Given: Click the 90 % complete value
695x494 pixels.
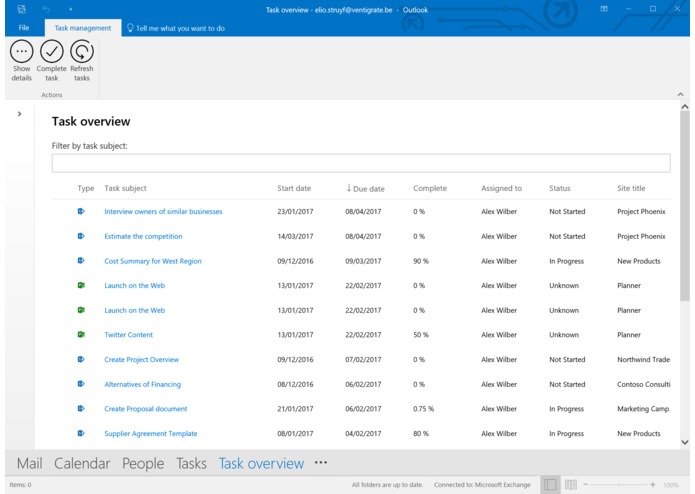Looking at the screenshot, I should tap(421, 261).
